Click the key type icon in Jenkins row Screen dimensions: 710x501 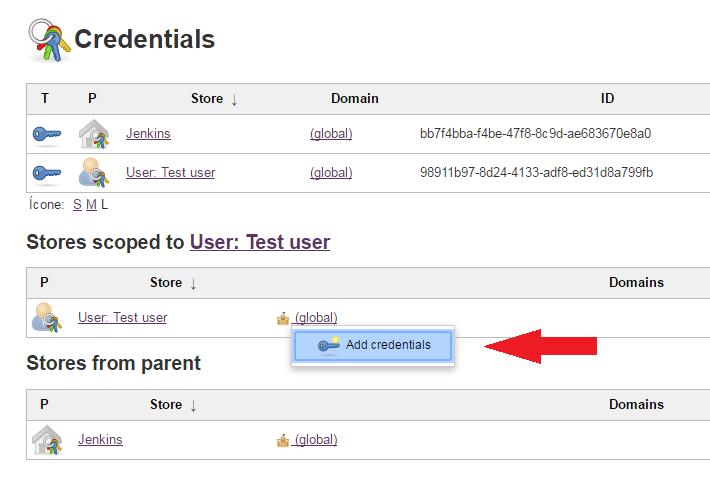pyautogui.click(x=47, y=135)
